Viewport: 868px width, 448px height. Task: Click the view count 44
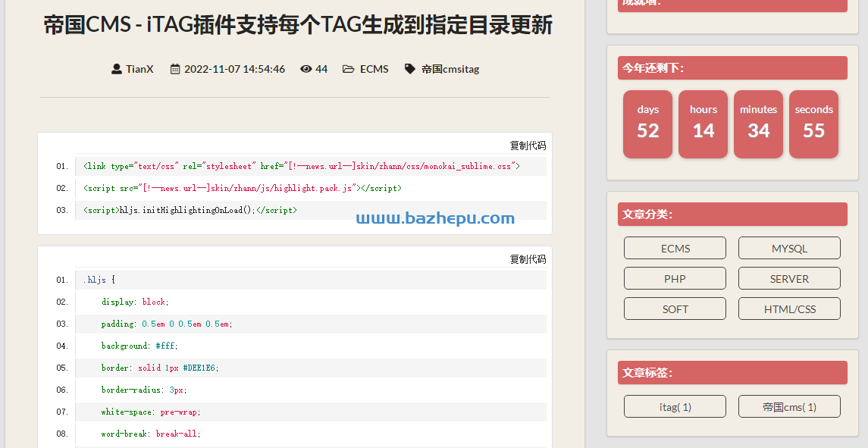click(x=321, y=69)
